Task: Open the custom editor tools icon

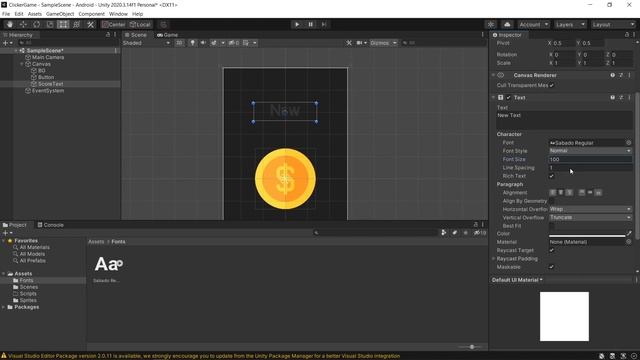Action: pos(91,24)
